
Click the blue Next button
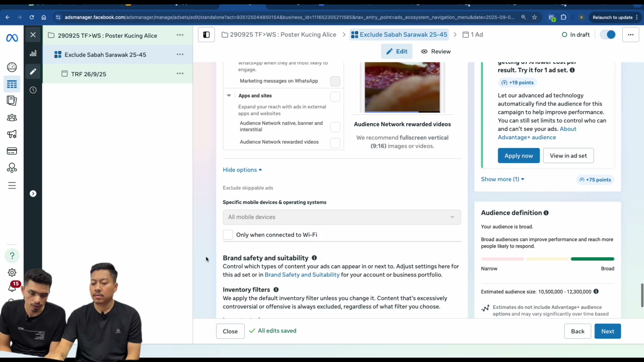[607, 331]
